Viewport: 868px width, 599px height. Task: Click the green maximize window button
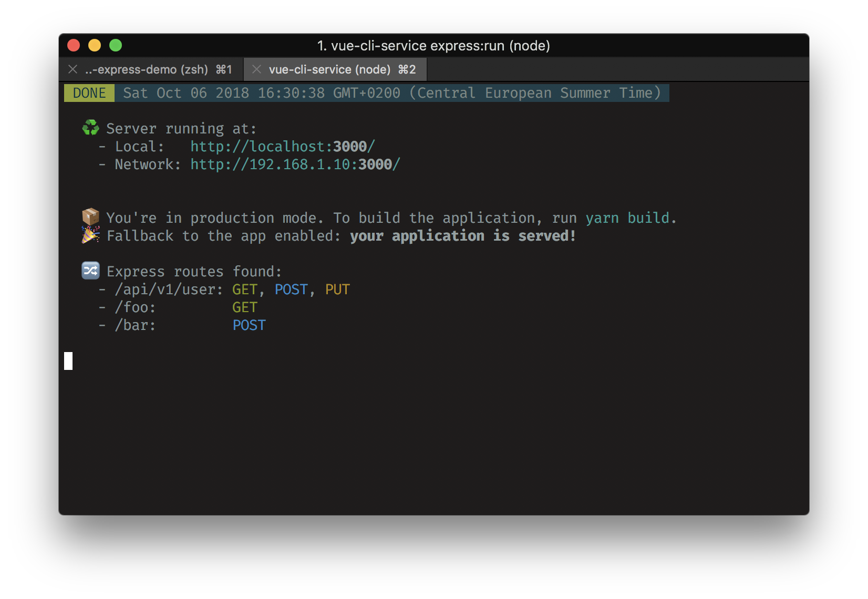tap(116, 46)
